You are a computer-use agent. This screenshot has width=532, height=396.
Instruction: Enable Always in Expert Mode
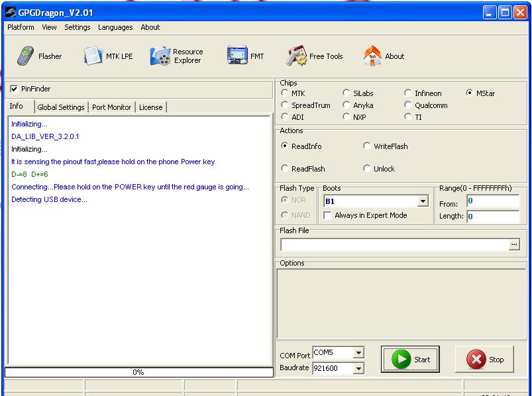pyautogui.click(x=327, y=215)
